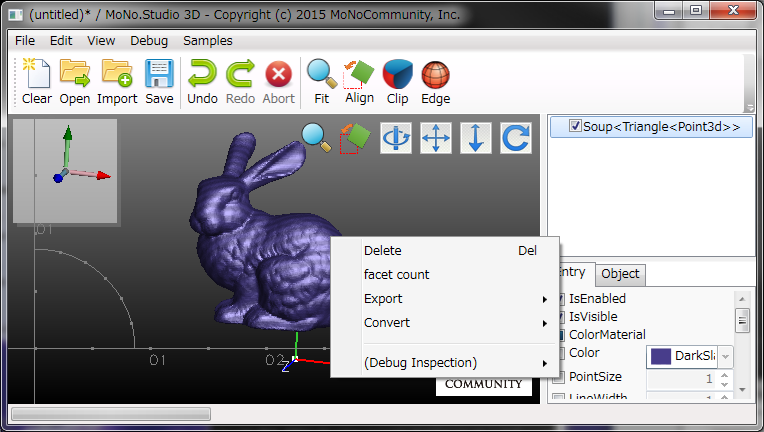Click the dark blue color swatch
764x432 pixels.
coord(661,356)
